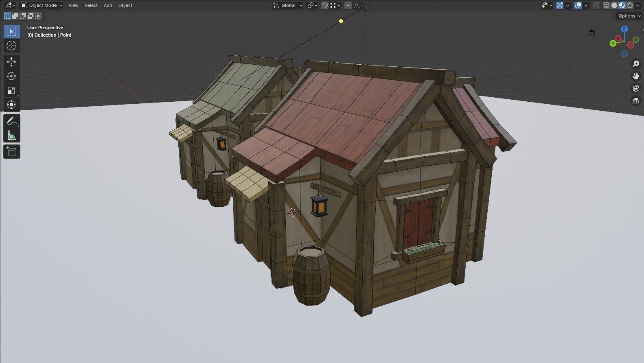
Task: Switch to Solid viewport shading
Action: point(614,5)
